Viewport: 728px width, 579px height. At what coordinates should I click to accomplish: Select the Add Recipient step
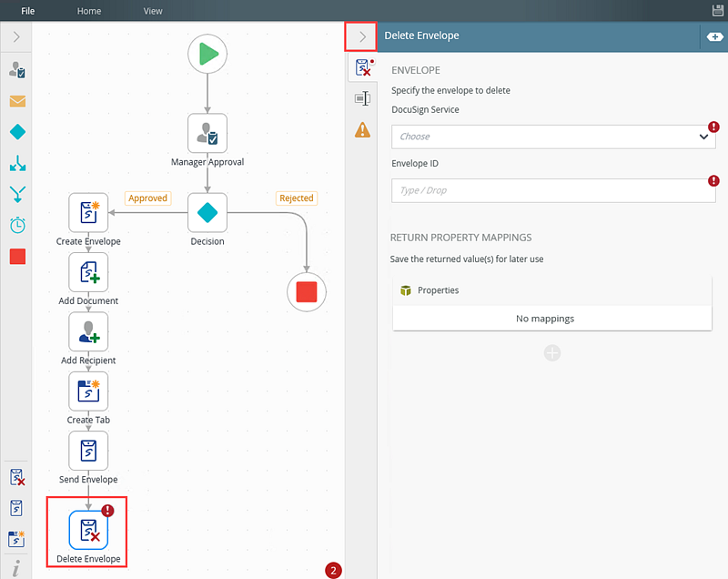[x=88, y=331]
